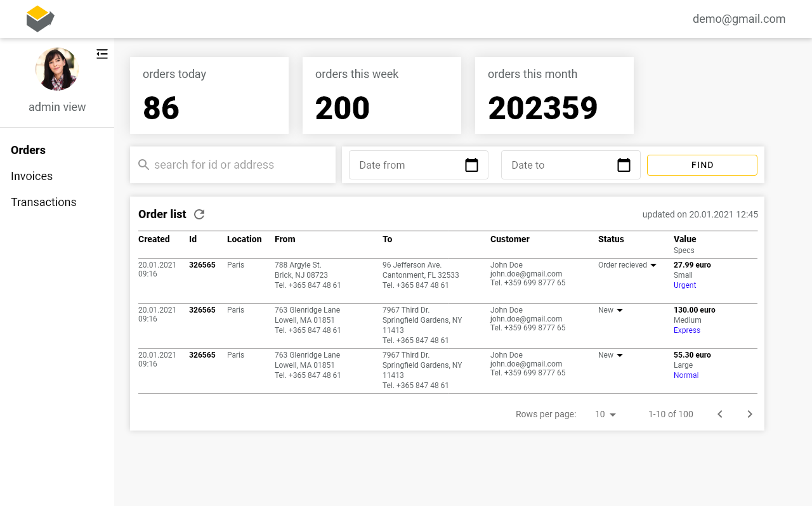
Task: Click the Created column header
Action: (x=154, y=239)
